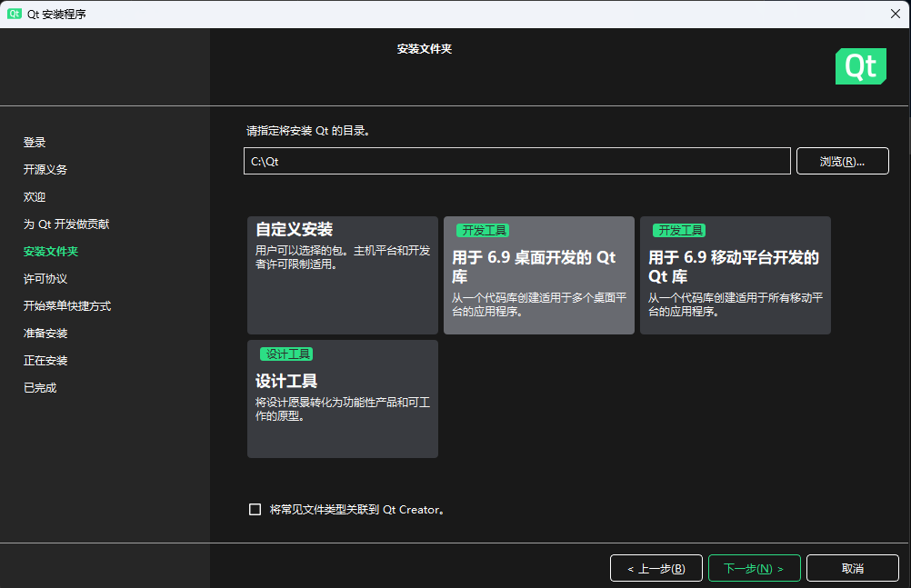Screen dimensions: 911x588
Task: Click the 许可协议 step in sidebar
Action: click(43, 278)
